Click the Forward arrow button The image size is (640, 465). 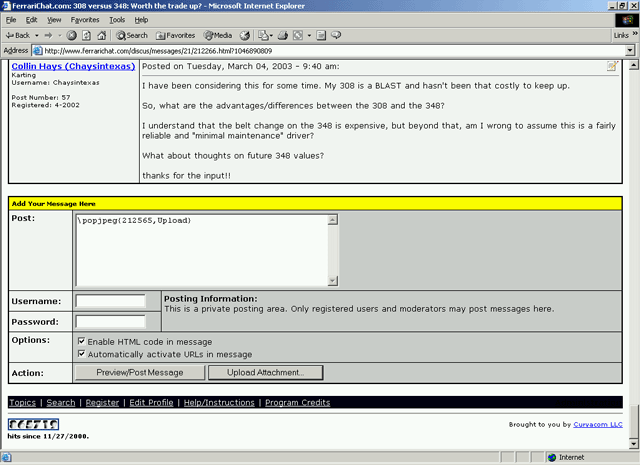point(49,36)
